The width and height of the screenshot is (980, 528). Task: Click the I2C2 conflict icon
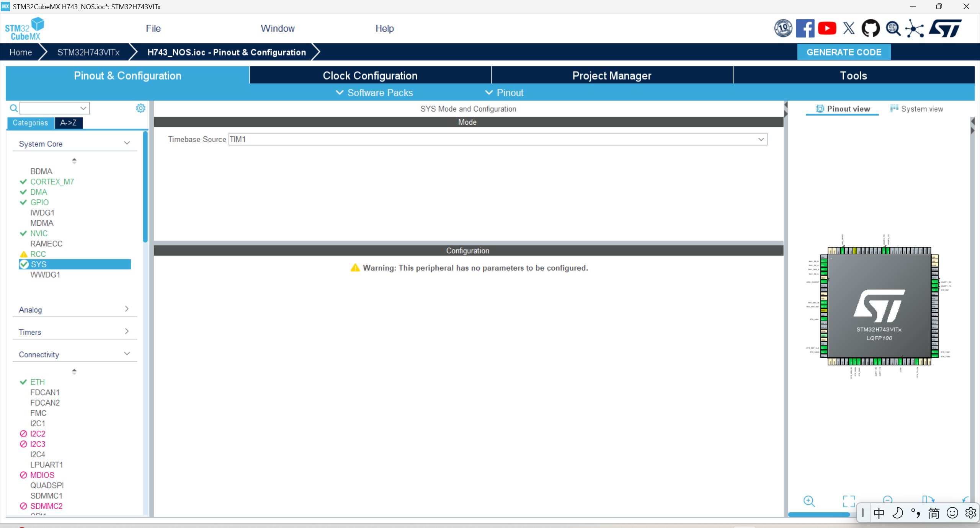[x=23, y=433]
